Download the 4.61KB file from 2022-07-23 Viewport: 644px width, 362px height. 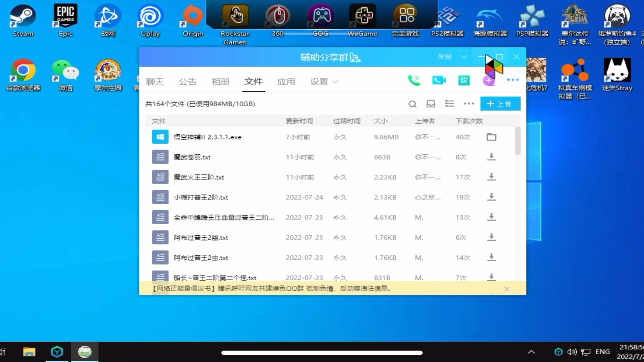tap(491, 217)
